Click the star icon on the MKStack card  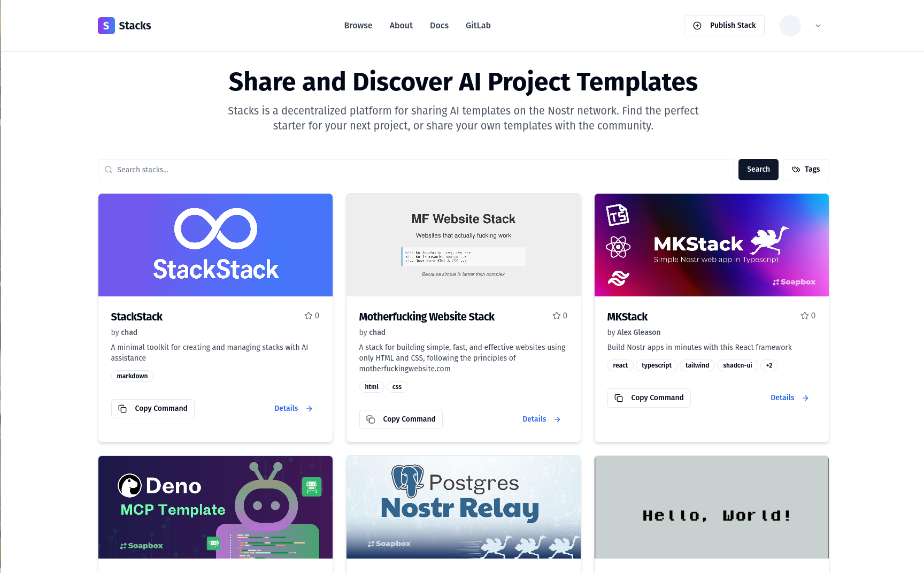click(804, 315)
